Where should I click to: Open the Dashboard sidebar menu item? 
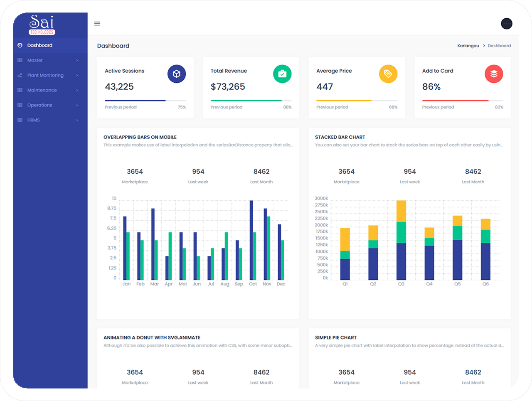click(x=50, y=45)
